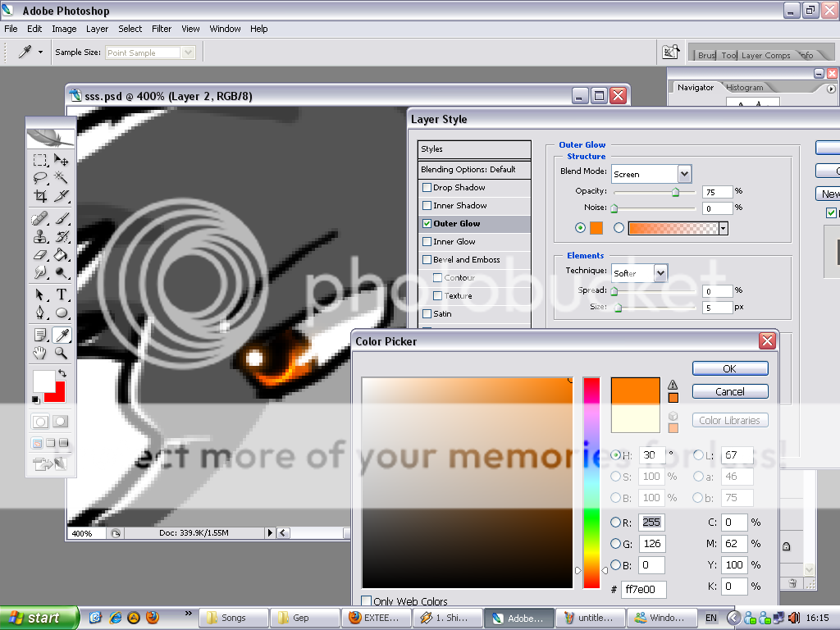Select the Rectangular Marquee tool
Image resolution: width=840 pixels, height=630 pixels.
(39, 160)
